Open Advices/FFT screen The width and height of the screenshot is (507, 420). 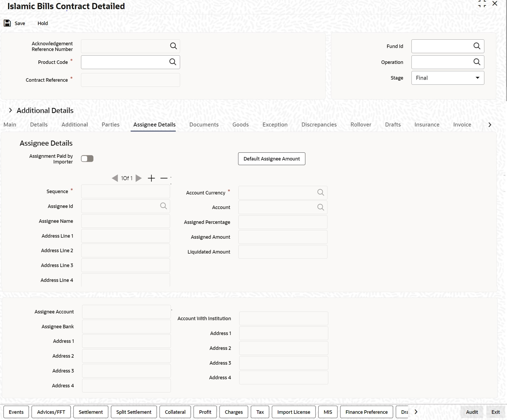pos(51,412)
